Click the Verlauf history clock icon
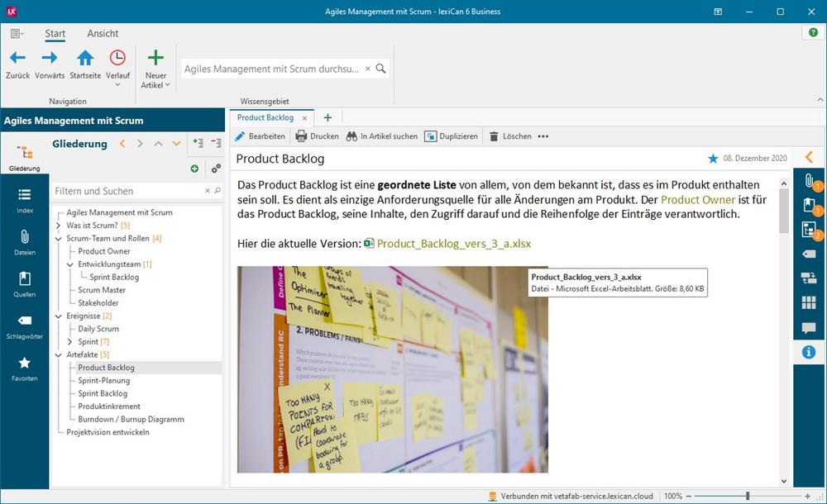Screen dimensions: 827x504 117,58
